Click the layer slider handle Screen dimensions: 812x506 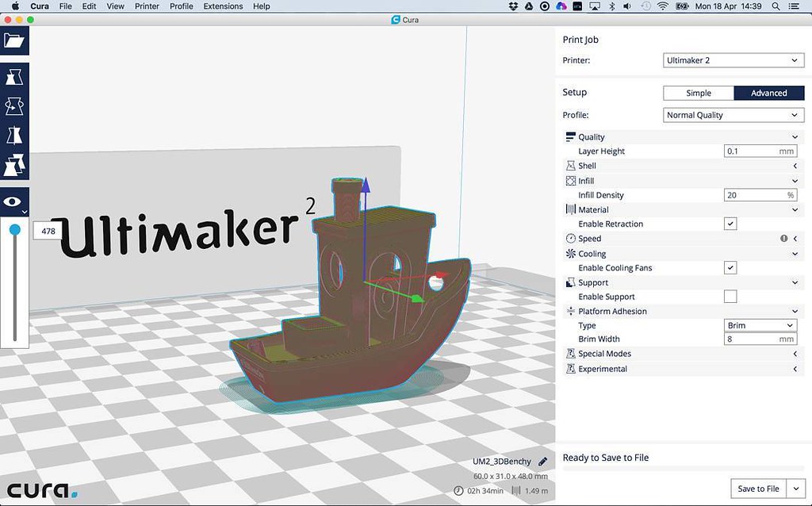[15, 229]
